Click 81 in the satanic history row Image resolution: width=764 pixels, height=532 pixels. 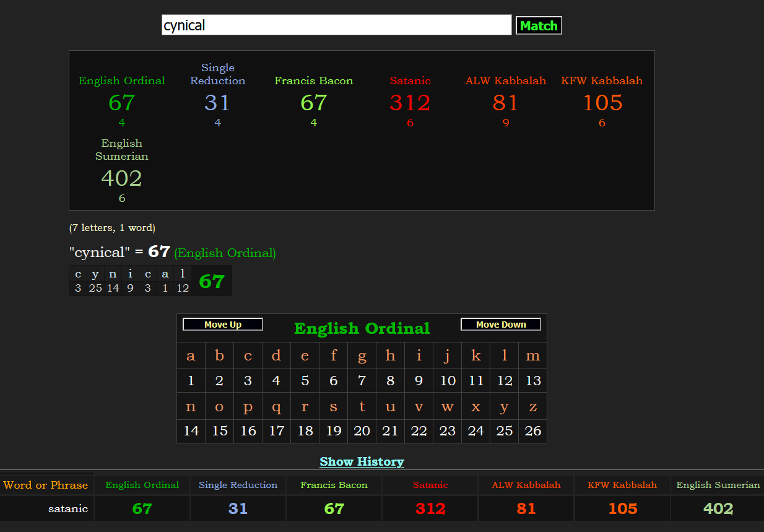[x=526, y=508]
